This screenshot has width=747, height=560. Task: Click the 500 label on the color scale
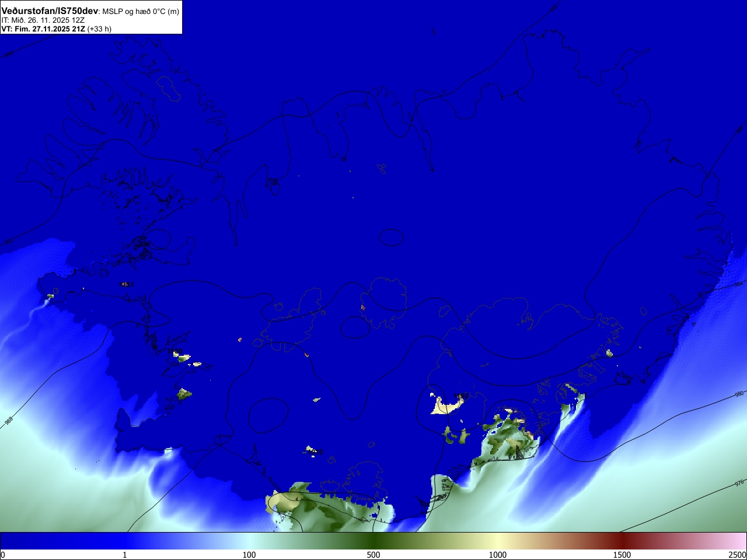point(373,555)
